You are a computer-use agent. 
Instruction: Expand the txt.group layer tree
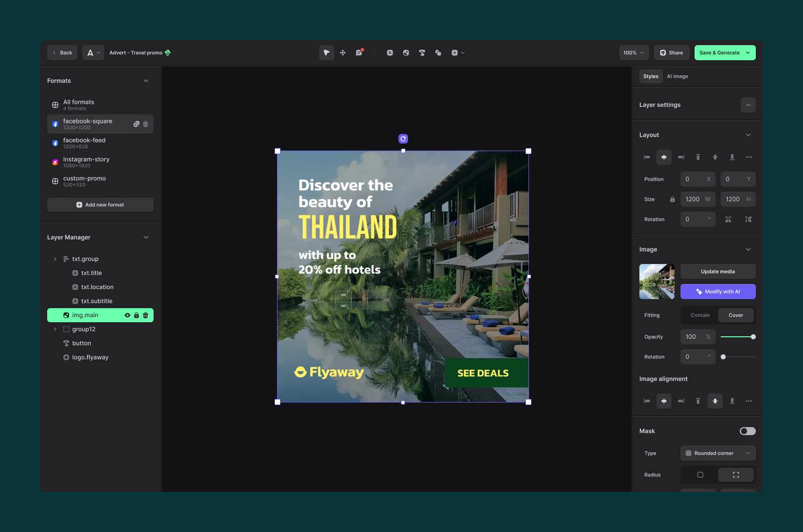click(55, 258)
